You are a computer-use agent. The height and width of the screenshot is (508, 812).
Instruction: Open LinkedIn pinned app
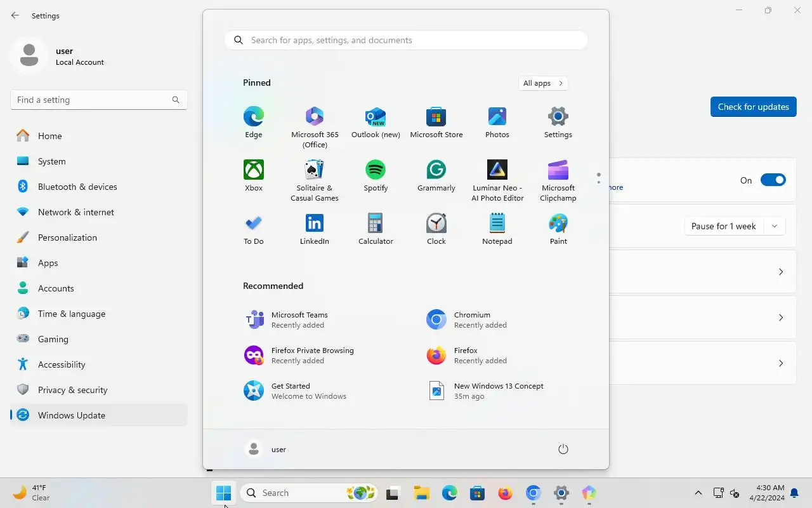tap(315, 229)
